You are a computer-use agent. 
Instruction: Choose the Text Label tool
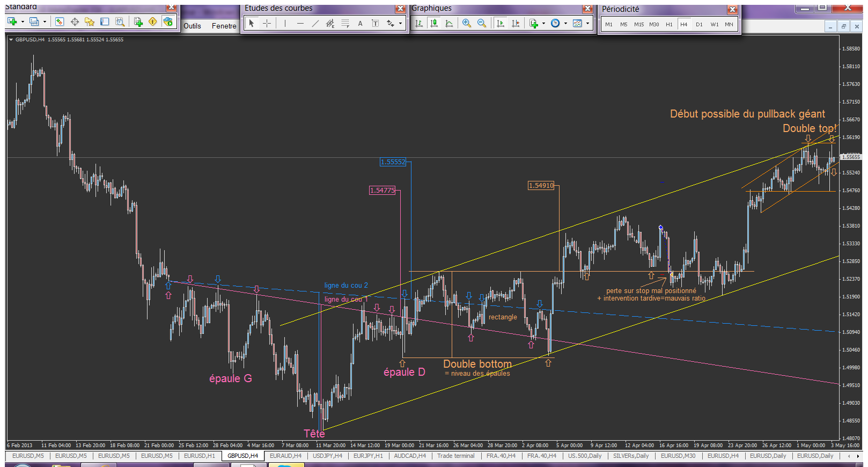point(375,23)
